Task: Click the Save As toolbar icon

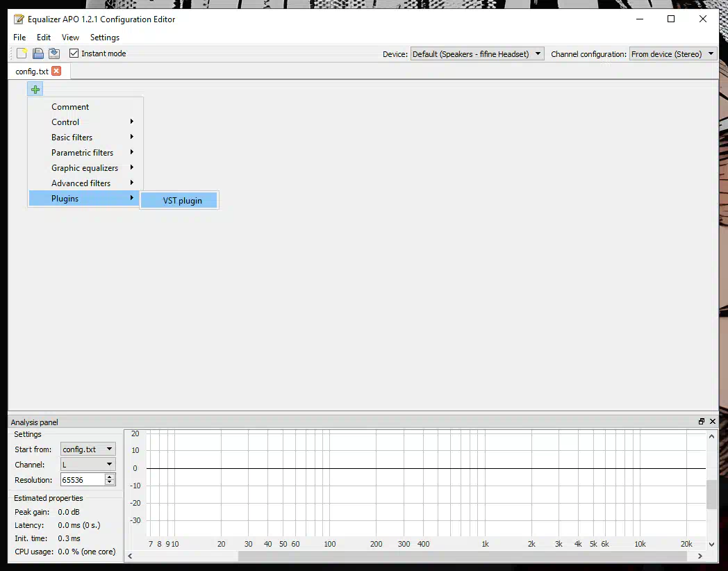Action: 54,53
